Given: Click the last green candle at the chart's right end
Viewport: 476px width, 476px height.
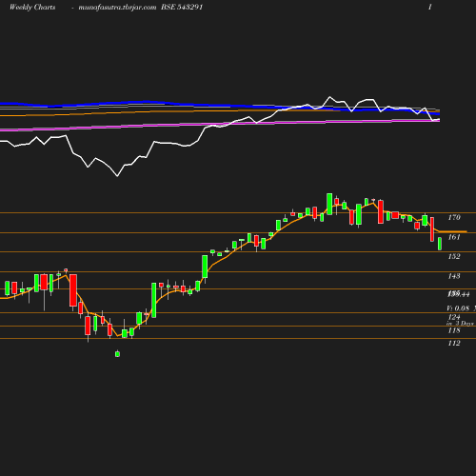Looking at the screenshot, I should tap(440, 244).
